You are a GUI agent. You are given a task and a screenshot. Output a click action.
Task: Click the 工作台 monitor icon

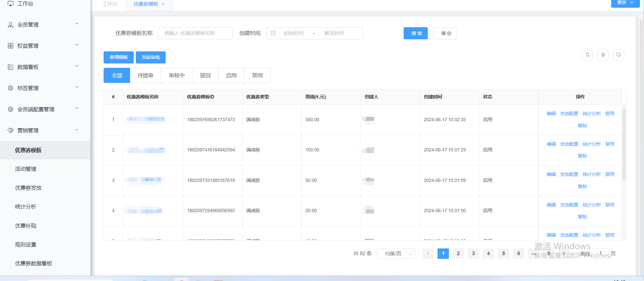point(11,3)
